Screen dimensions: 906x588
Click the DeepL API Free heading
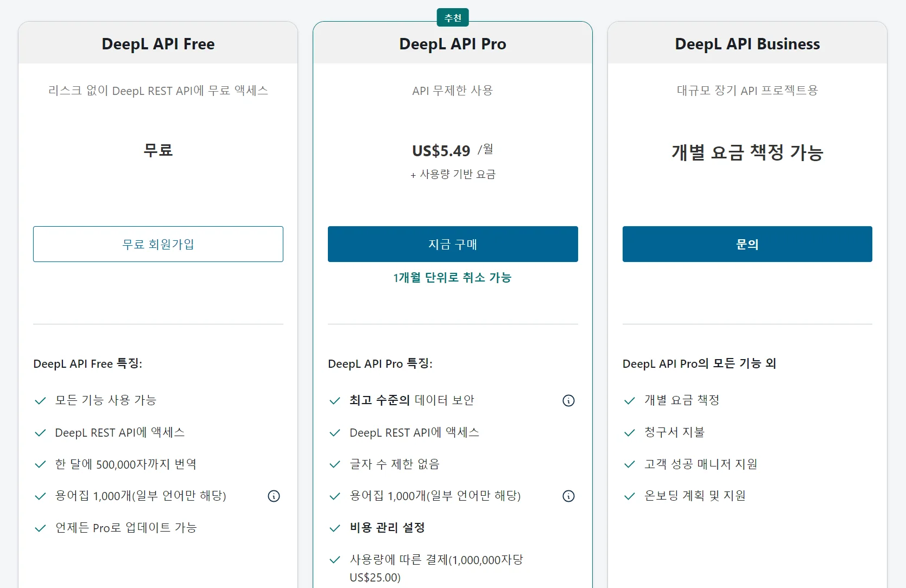158,44
